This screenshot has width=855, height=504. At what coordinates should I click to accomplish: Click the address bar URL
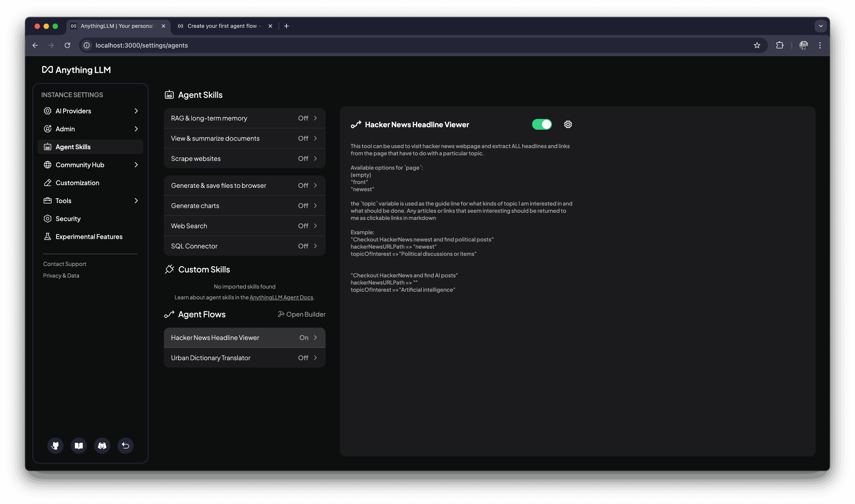point(142,45)
